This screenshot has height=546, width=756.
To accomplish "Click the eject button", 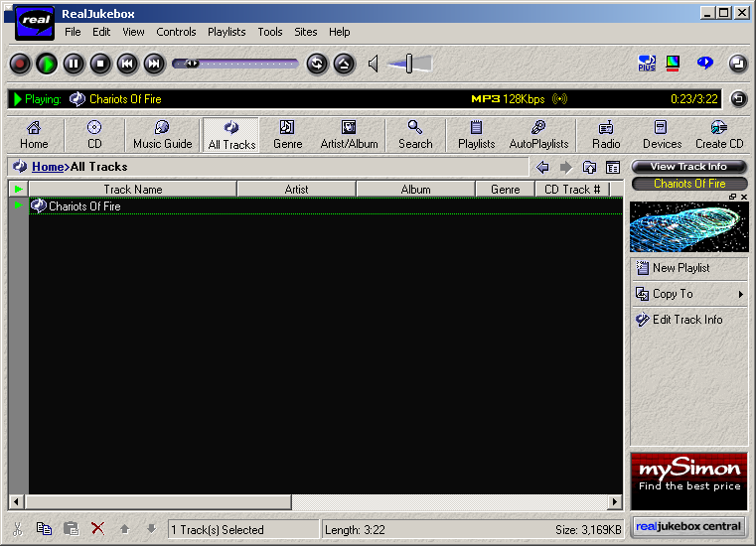I will coord(344,64).
